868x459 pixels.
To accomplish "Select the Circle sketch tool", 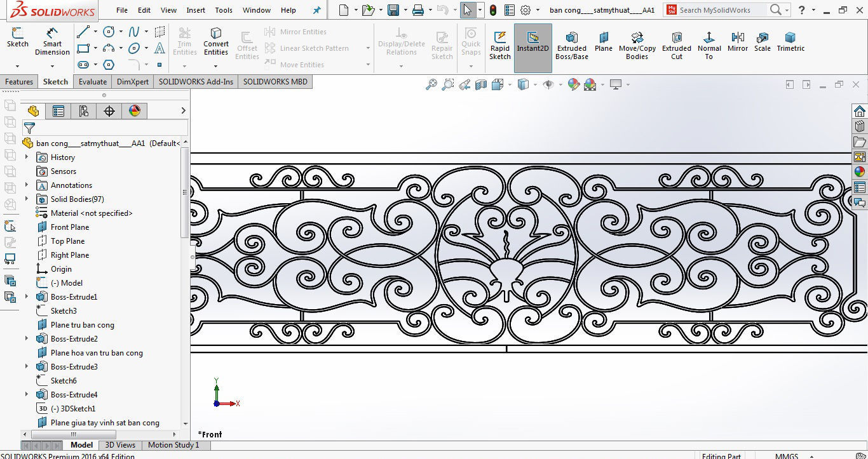I will [x=109, y=32].
